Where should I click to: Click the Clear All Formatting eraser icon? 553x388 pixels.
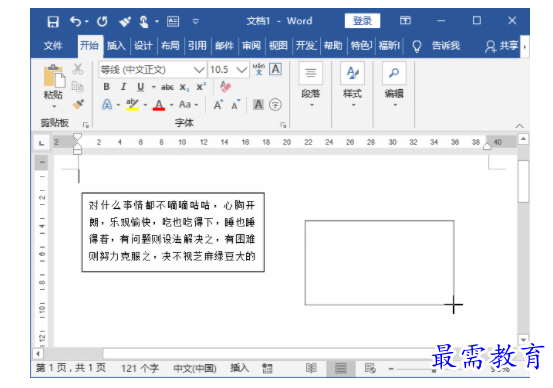tap(225, 86)
